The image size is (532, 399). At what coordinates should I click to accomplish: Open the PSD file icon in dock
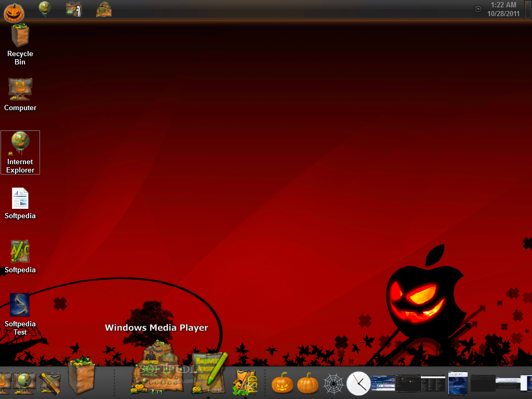coord(245,382)
